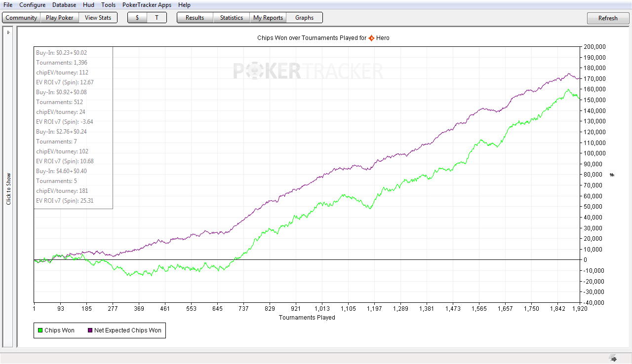Screen dimensions: 632x364
Task: Select the Graphs tab
Action: 304,18
